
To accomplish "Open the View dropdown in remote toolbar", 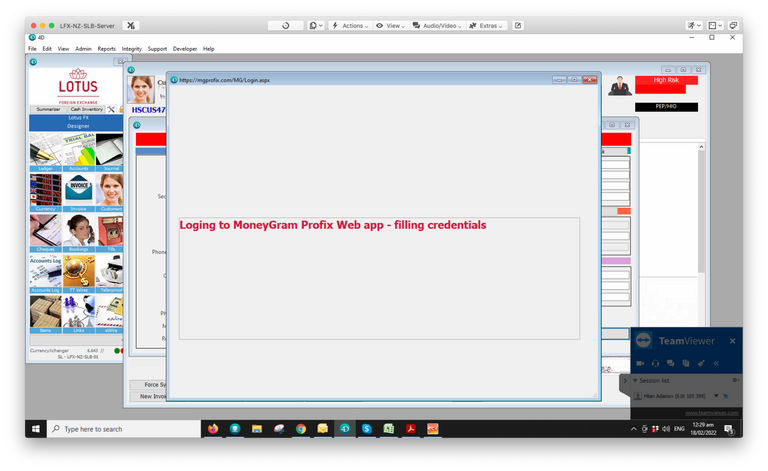I will click(390, 25).
